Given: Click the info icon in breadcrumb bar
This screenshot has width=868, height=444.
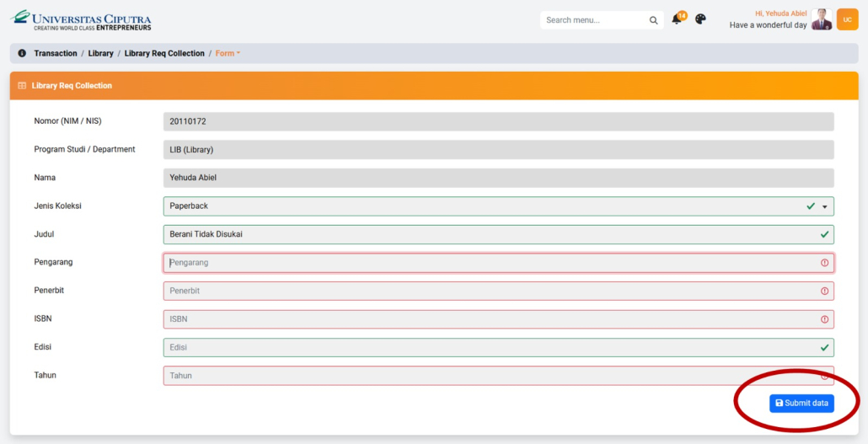Looking at the screenshot, I should pos(22,53).
